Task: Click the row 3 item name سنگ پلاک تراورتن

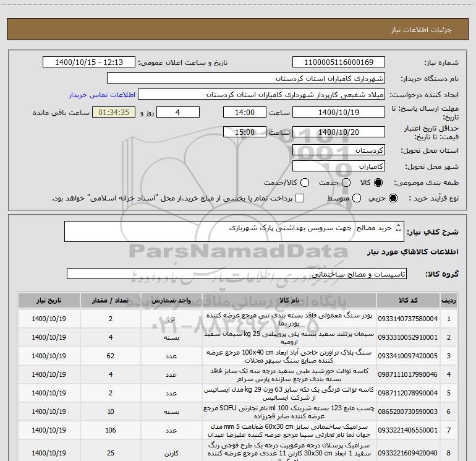Action: tap(289, 356)
